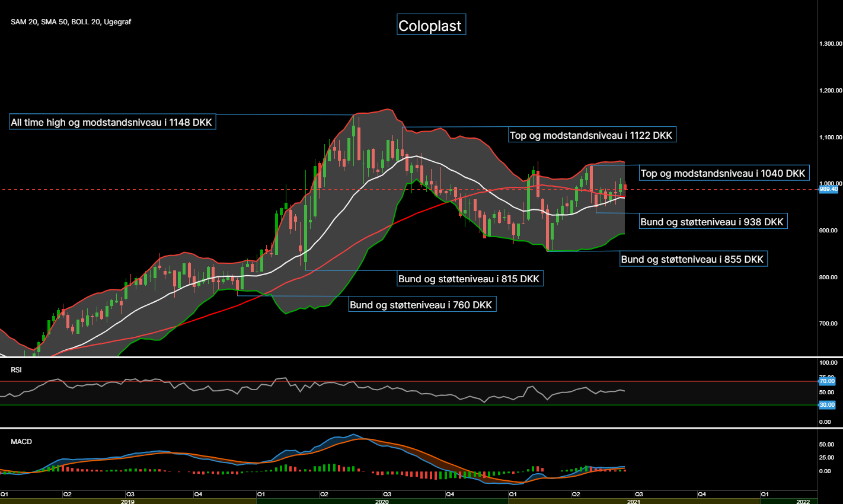This screenshot has width=843, height=504.
Task: Click the MACD panel label
Action: click(x=21, y=442)
